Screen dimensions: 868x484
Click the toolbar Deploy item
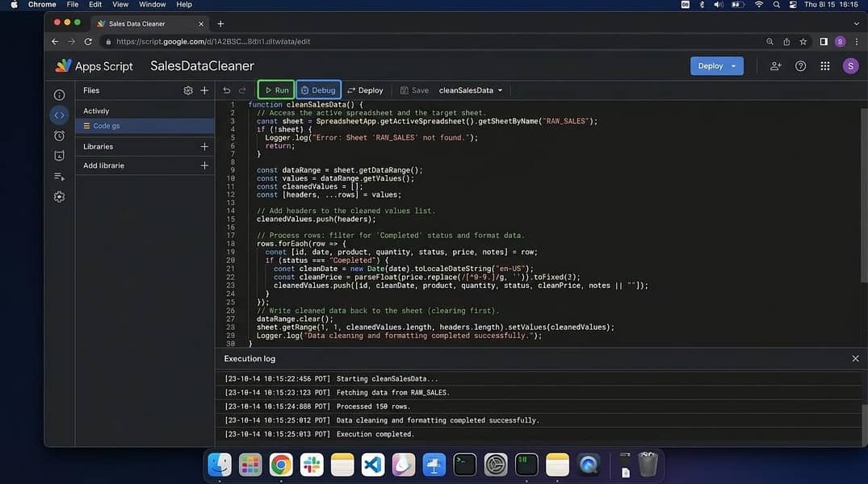(x=365, y=90)
